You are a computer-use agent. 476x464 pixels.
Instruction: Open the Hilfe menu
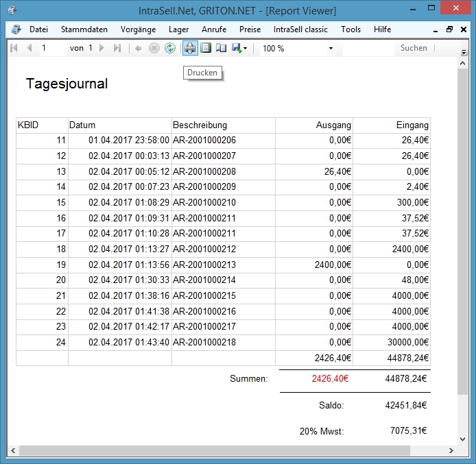(382, 29)
